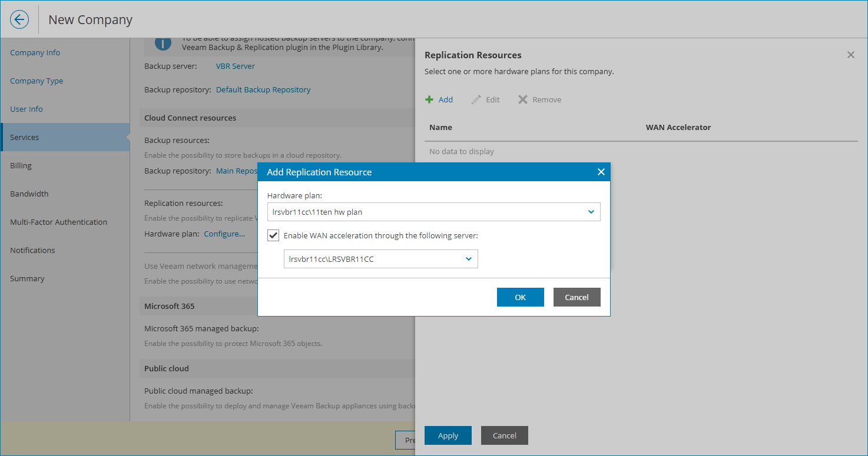Viewport: 868px width, 456px height.
Task: Switch to the Notifications section
Action: 32,250
